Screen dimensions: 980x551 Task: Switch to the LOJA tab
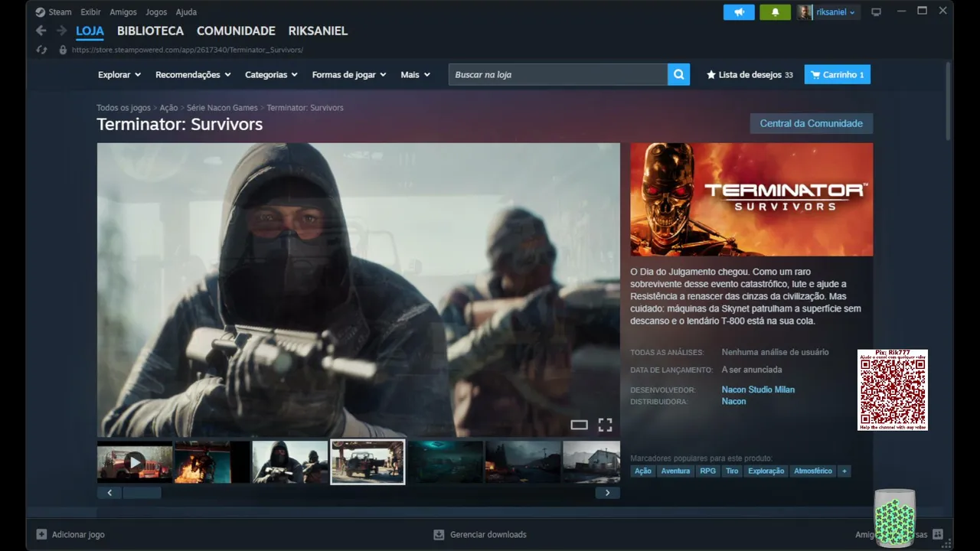90,31
